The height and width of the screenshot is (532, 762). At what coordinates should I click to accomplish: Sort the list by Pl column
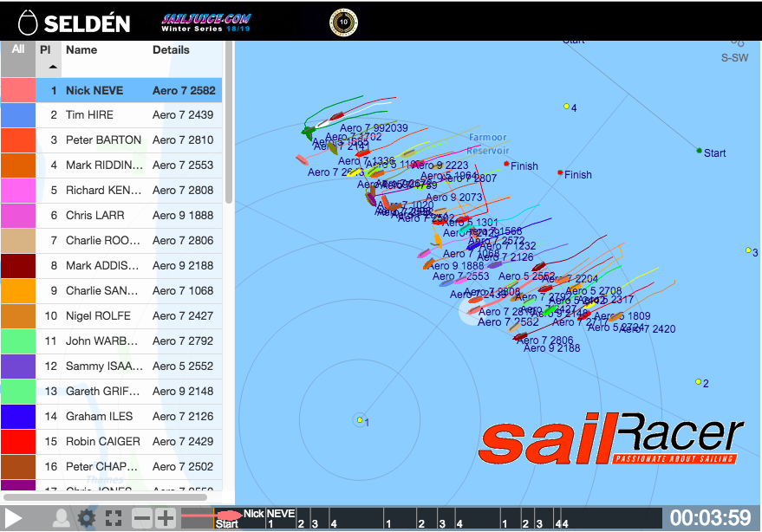(48, 59)
